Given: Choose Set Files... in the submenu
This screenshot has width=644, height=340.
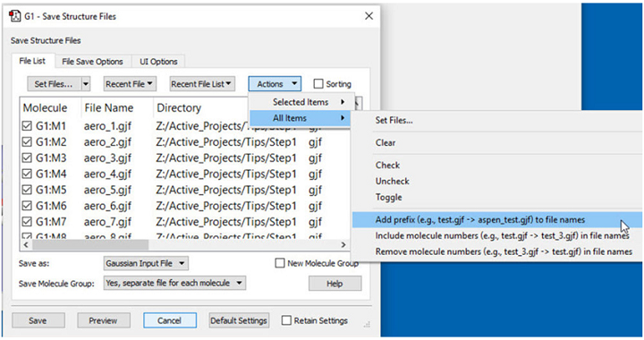Looking at the screenshot, I should (x=394, y=120).
